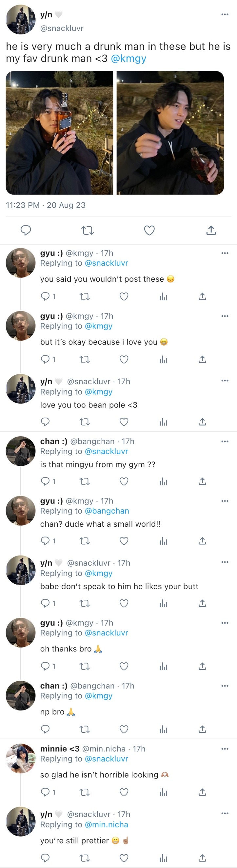The width and height of the screenshot is (237, 868).
Task: Like the "oh thanks bro" reply
Action: click(x=124, y=666)
